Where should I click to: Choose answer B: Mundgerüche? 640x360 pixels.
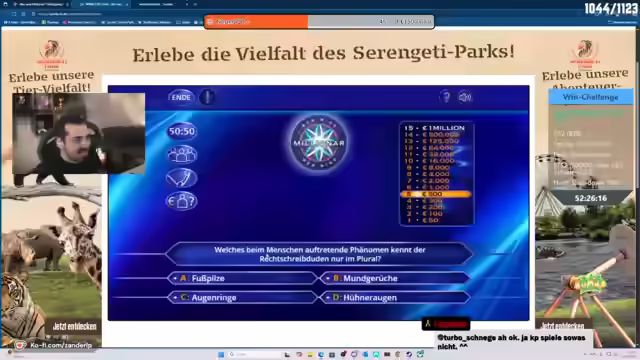coord(395,278)
